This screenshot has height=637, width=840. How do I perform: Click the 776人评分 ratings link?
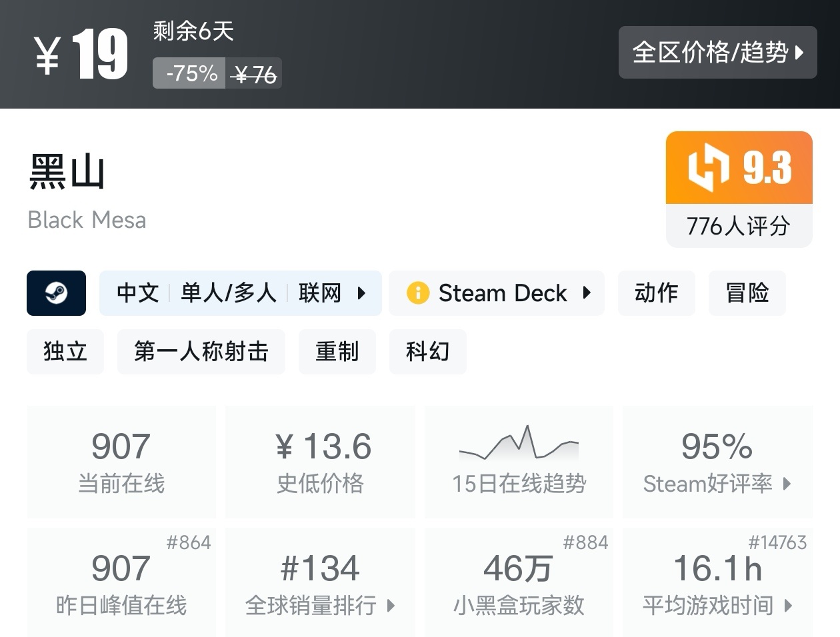[x=738, y=227]
